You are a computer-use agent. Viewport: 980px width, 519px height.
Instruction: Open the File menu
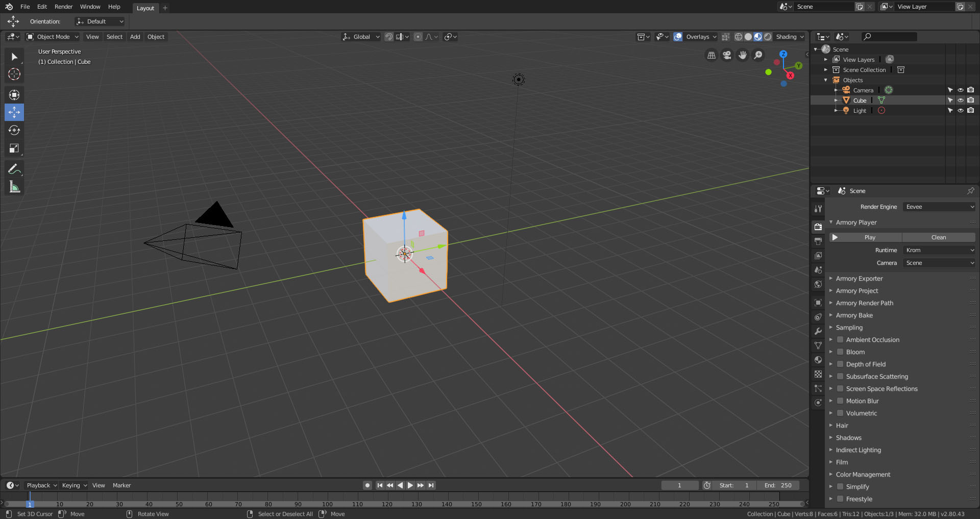click(25, 7)
